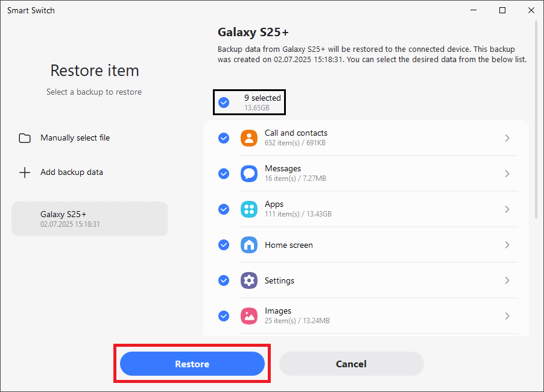Click the vertical scrollbar of the item list
This screenshot has width=544, height=392.
click(x=536, y=119)
